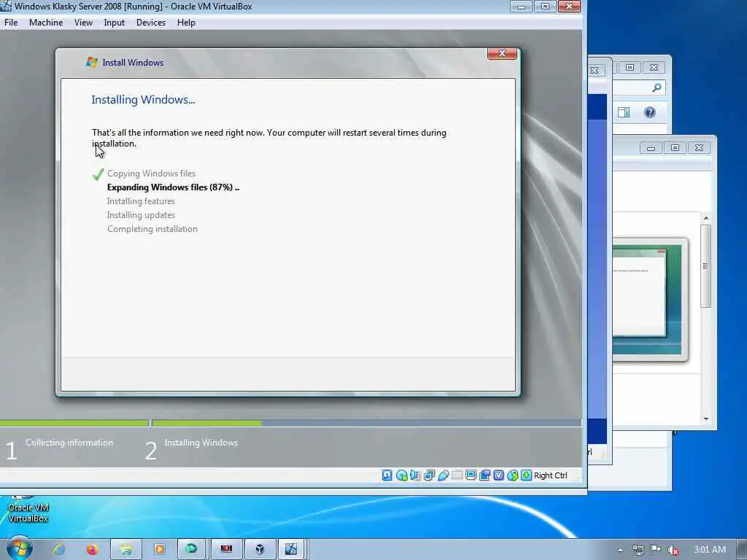The image size is (747, 560).
Task: Click the video capture status icon
Action: pos(484,475)
